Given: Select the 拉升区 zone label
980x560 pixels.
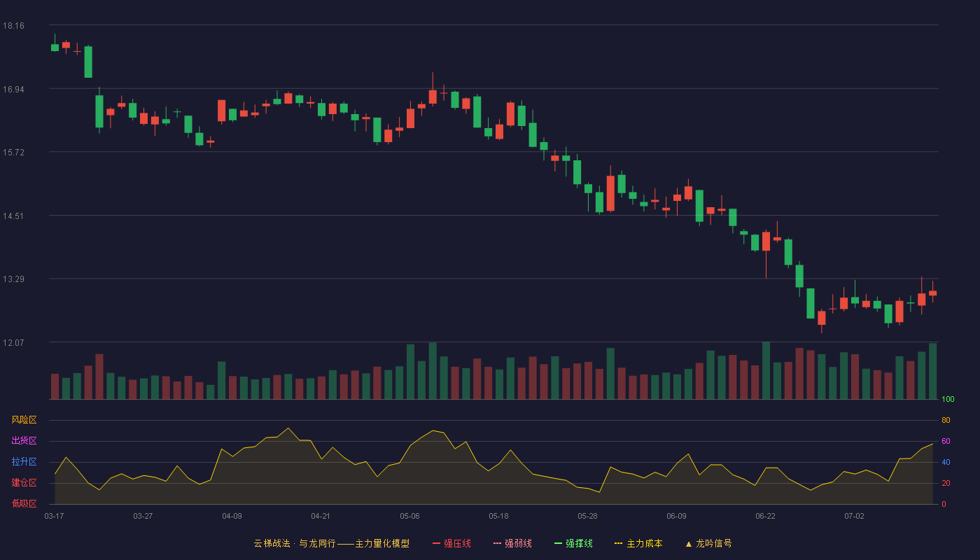Looking at the screenshot, I should (24, 462).
